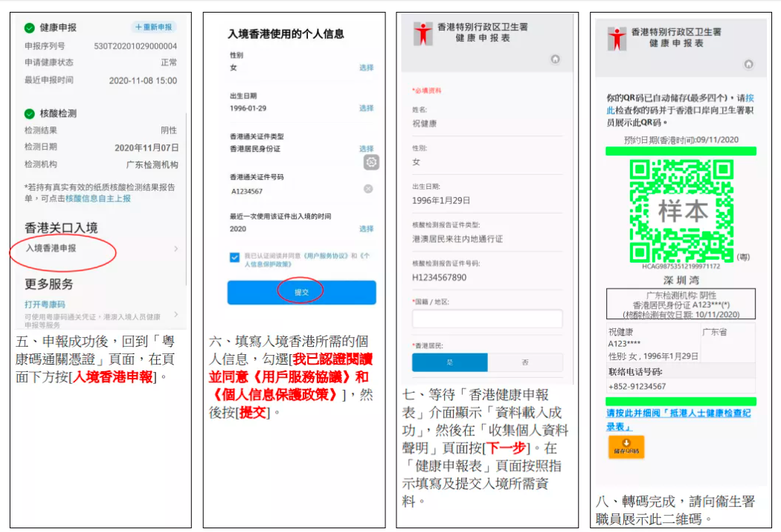The width and height of the screenshot is (781, 532).
Task: Click the empty 国籍 / 地区 input field
Action: [487, 318]
